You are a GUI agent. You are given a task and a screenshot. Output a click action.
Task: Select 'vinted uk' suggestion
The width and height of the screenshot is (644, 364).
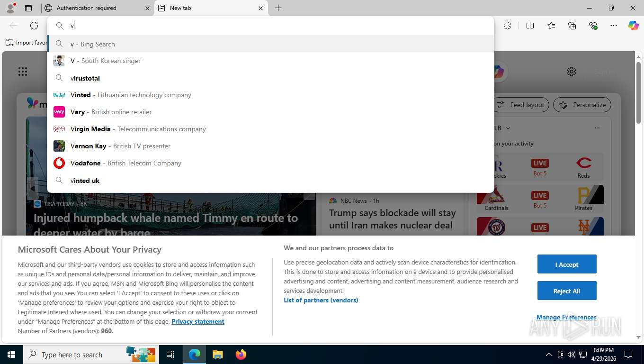270,180
